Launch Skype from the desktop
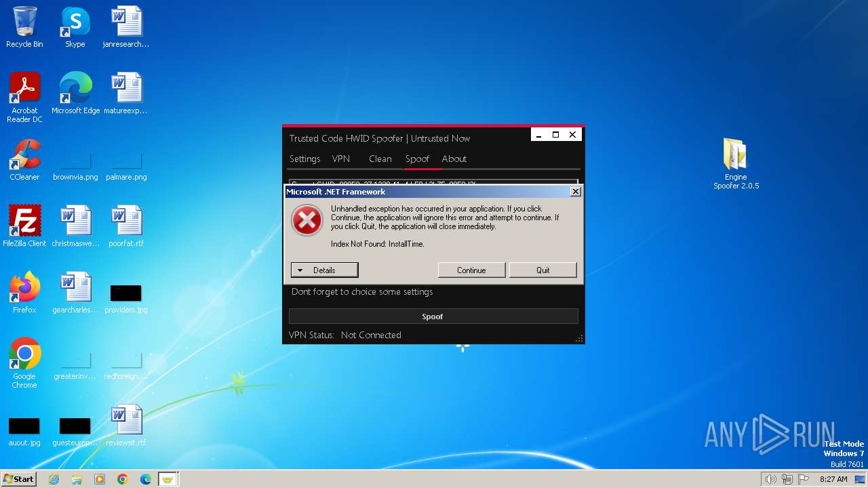868x488 pixels. [x=75, y=27]
